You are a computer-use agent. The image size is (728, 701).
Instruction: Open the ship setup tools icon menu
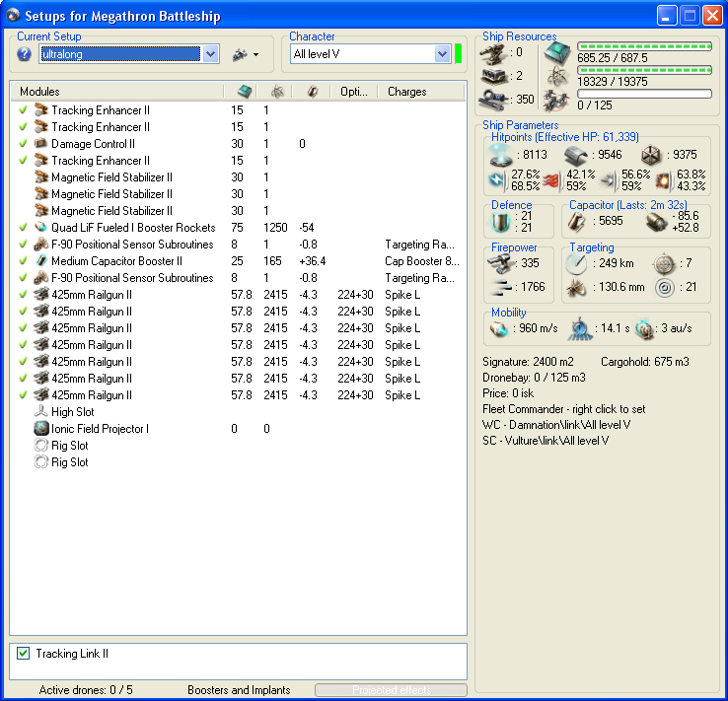click(x=246, y=54)
